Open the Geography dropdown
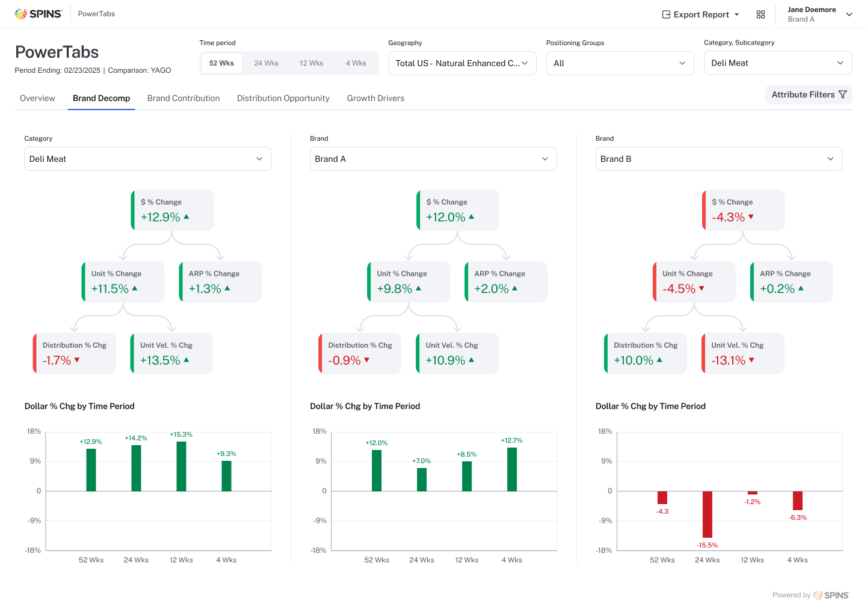The height and width of the screenshot is (616, 867). pyautogui.click(x=462, y=63)
